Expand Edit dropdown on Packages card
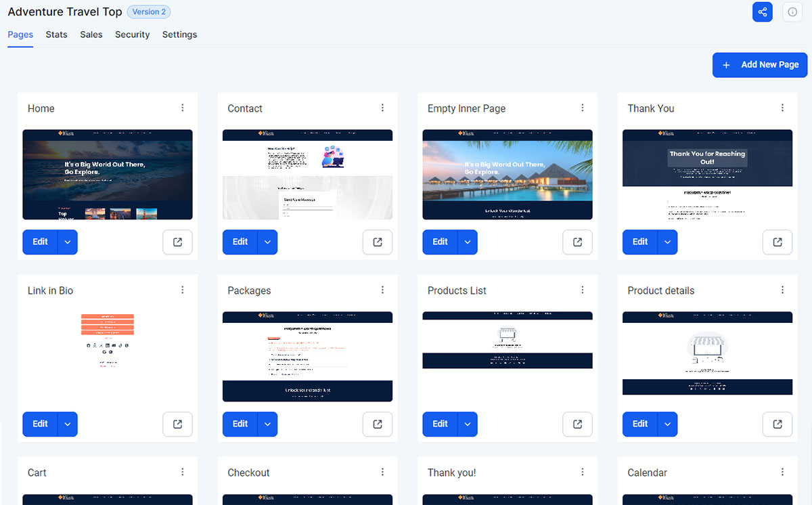 click(267, 424)
